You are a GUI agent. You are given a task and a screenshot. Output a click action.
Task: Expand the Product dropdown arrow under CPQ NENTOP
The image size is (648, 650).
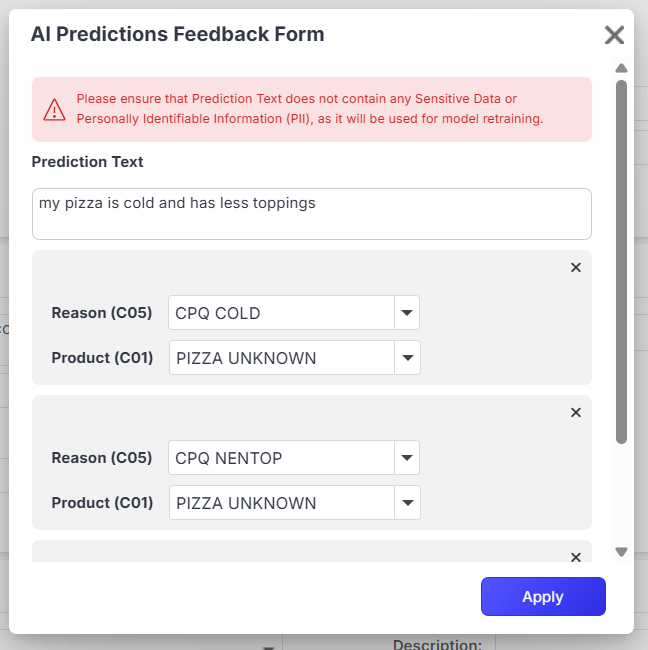click(407, 502)
